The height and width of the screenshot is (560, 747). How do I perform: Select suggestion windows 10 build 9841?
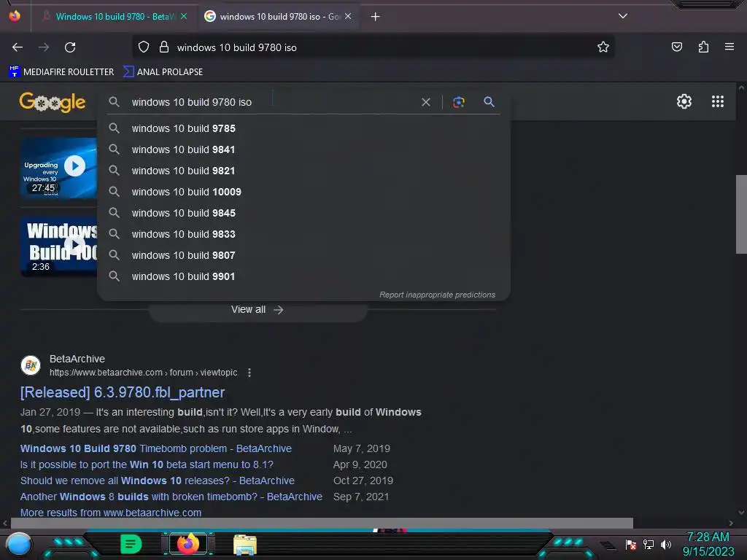point(303,149)
